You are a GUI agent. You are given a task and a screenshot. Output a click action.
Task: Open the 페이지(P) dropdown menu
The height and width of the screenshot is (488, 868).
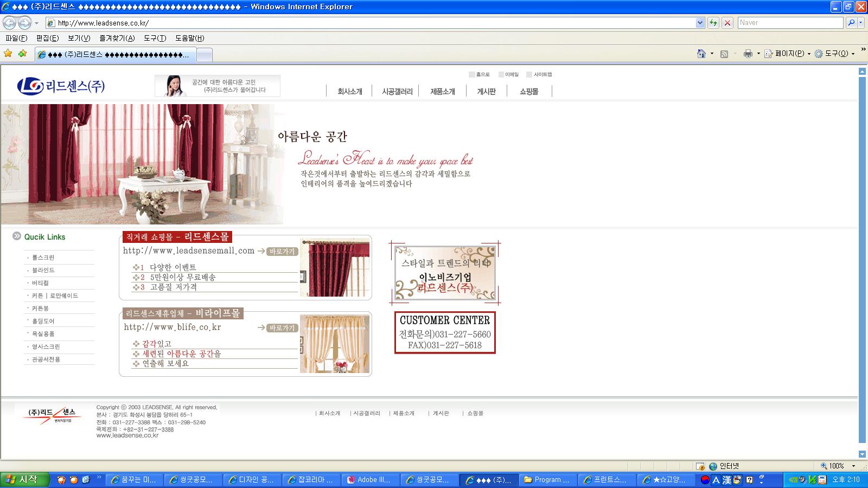788,54
